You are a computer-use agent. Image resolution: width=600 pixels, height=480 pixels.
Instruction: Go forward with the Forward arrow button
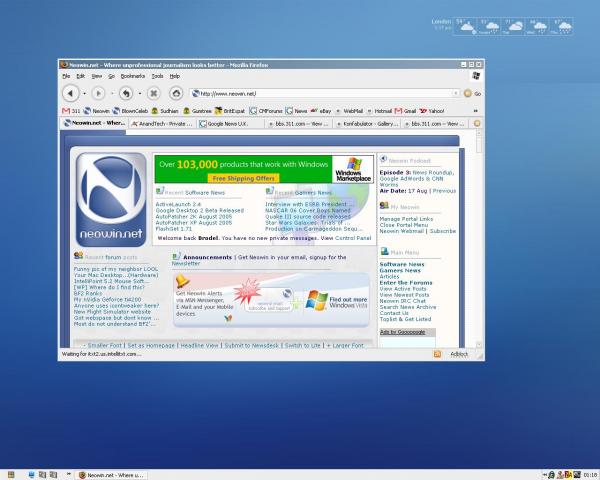point(98,93)
